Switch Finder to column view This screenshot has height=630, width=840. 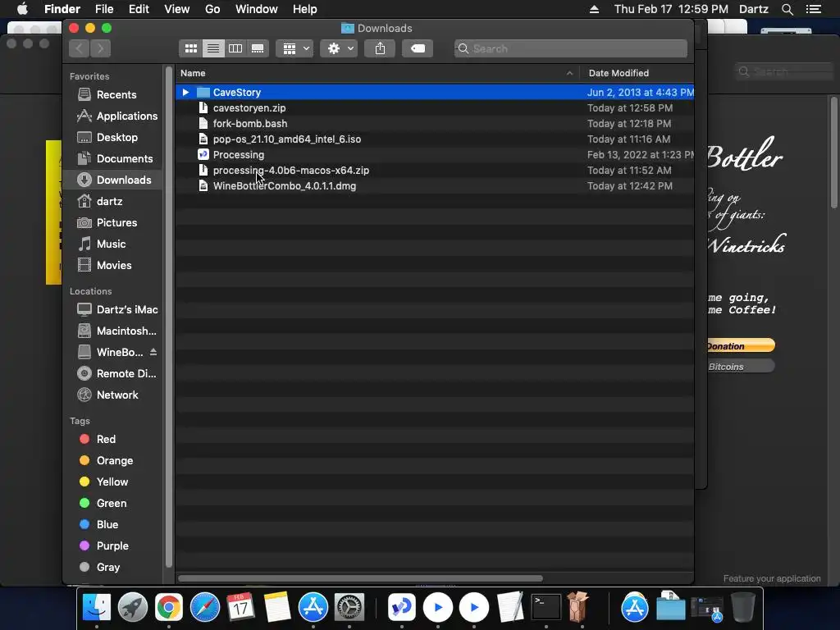[x=235, y=48]
